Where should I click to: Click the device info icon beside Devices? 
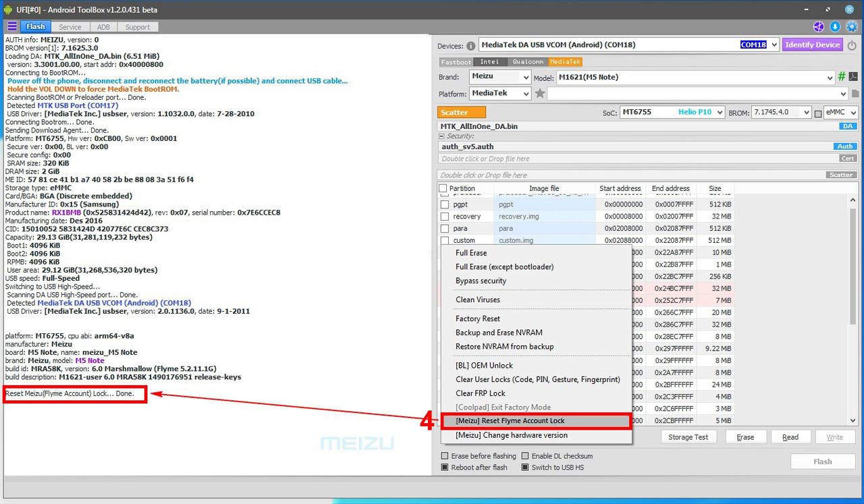coord(470,46)
